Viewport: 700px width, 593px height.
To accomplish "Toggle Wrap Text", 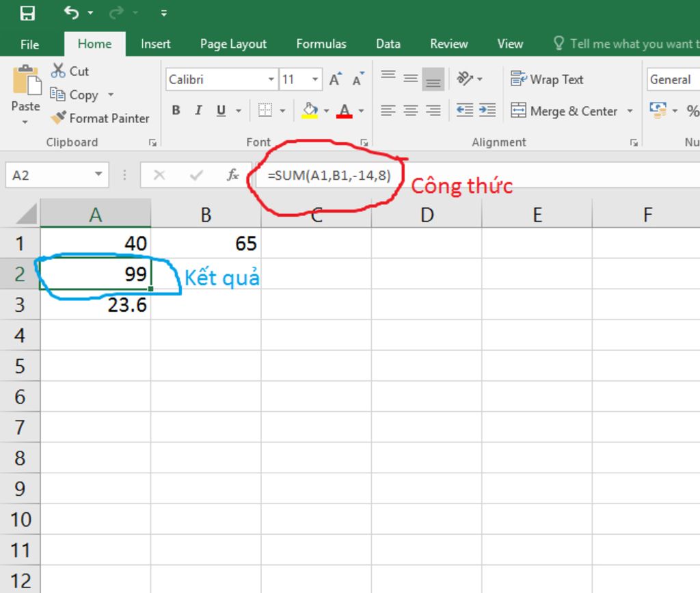I will coord(547,79).
